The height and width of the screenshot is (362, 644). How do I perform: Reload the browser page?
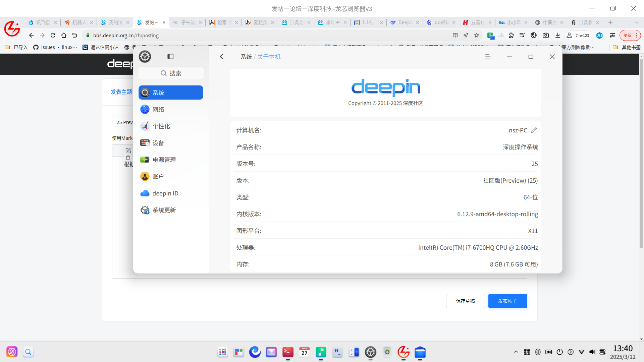coord(53,35)
